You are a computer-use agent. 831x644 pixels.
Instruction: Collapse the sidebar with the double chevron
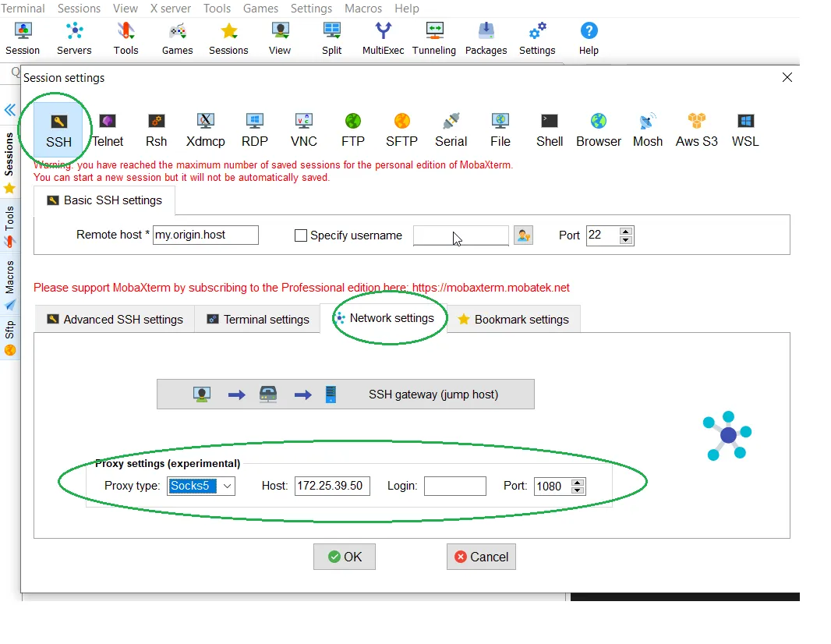(10, 110)
